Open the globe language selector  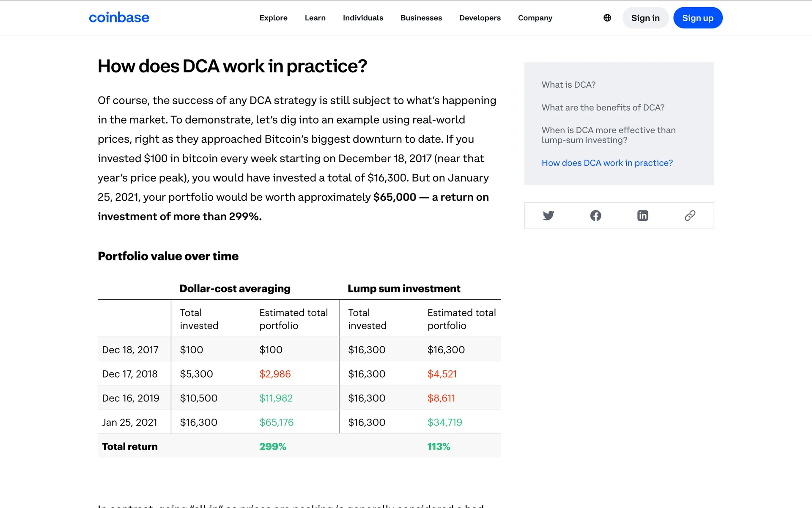[x=607, y=18]
